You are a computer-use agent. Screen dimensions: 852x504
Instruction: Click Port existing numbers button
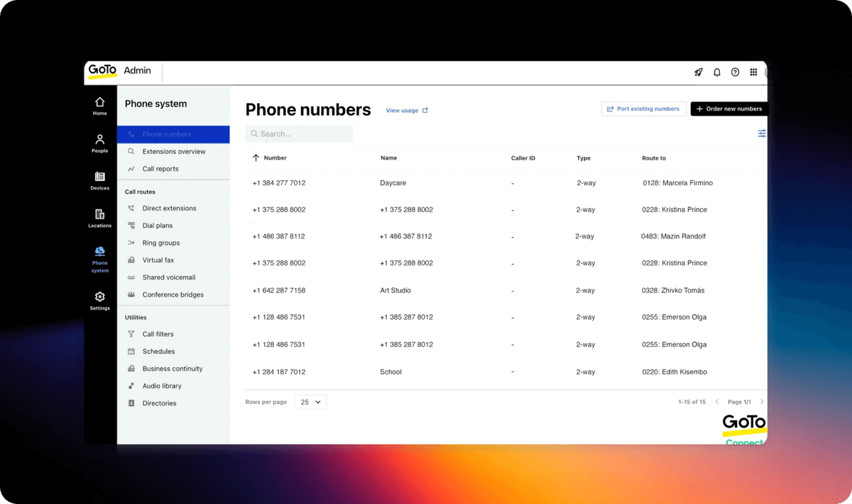644,109
